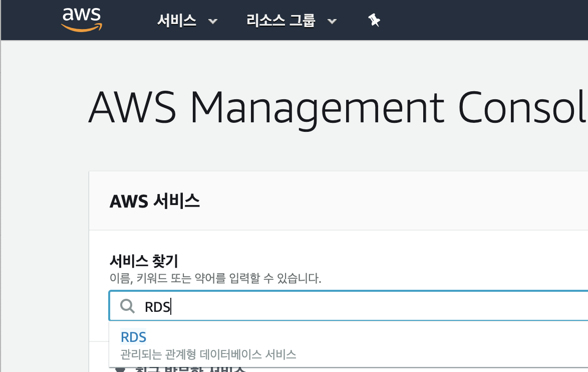This screenshot has width=588, height=372.
Task: Open the 리소스 그룹 menu
Action: [x=280, y=21]
